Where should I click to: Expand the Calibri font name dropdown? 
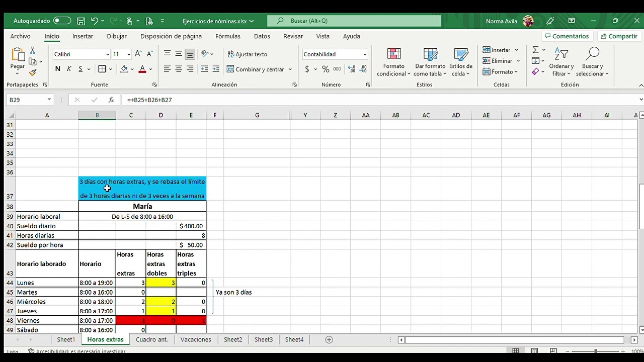pyautogui.click(x=107, y=54)
